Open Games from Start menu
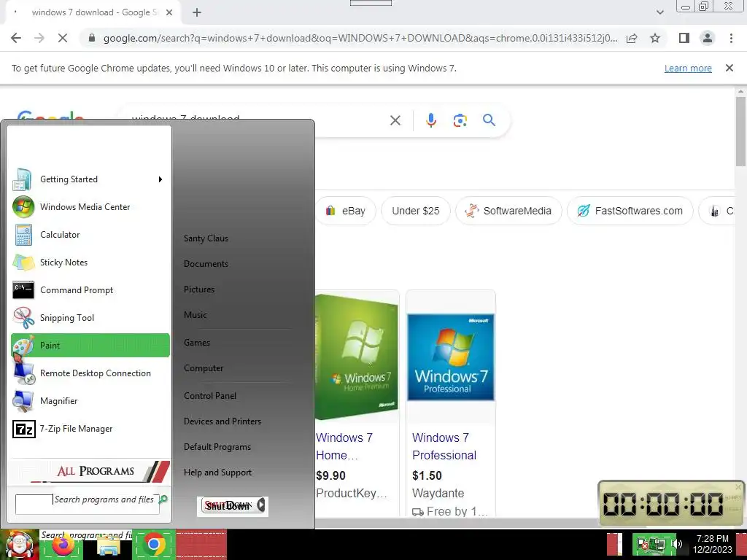The width and height of the screenshot is (747, 560). [x=197, y=343]
